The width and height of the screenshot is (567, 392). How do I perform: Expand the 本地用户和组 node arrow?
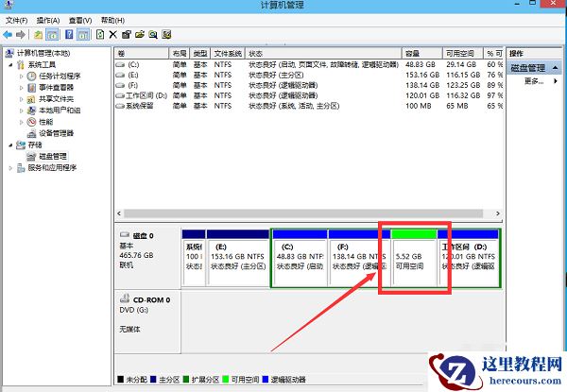[x=22, y=111]
